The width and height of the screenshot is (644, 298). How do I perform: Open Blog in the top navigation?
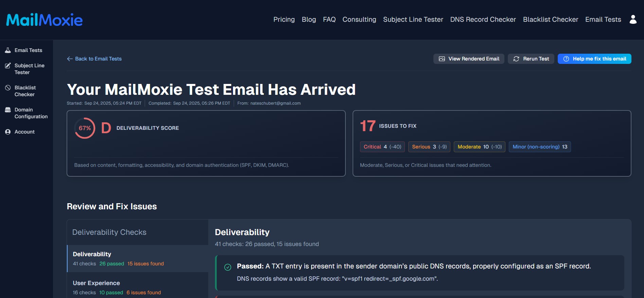(309, 19)
